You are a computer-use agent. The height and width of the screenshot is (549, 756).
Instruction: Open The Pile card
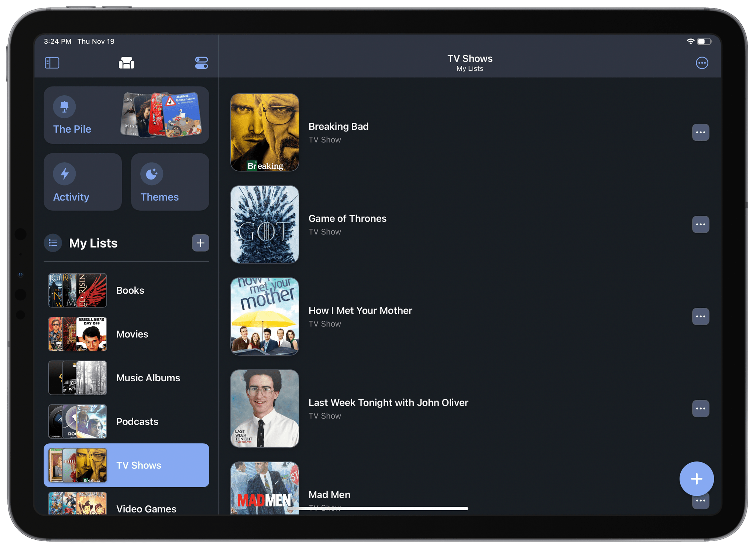click(x=126, y=115)
